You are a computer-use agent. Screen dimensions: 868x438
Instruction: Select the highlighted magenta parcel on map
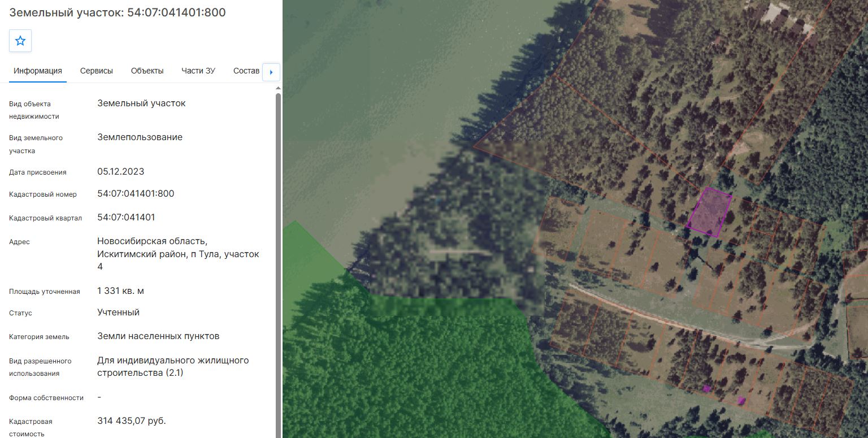[709, 213]
